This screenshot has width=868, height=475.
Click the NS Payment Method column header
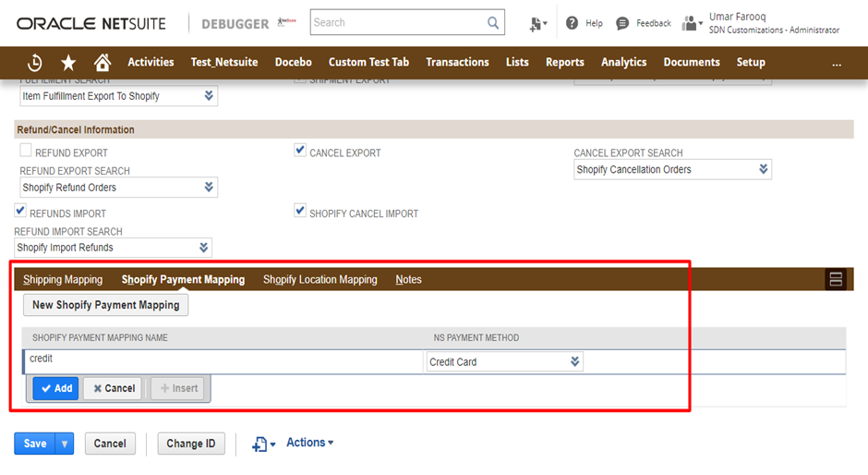tap(476, 337)
